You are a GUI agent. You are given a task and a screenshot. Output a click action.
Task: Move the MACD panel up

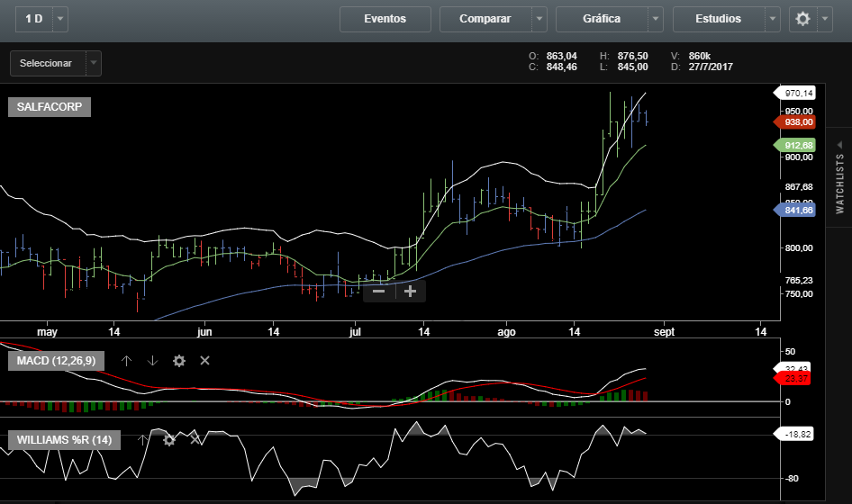(x=127, y=361)
